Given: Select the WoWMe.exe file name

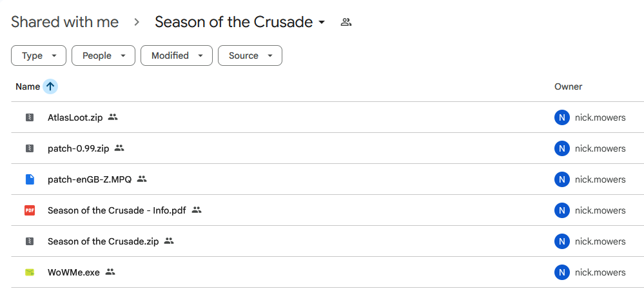Looking at the screenshot, I should pos(73,272).
